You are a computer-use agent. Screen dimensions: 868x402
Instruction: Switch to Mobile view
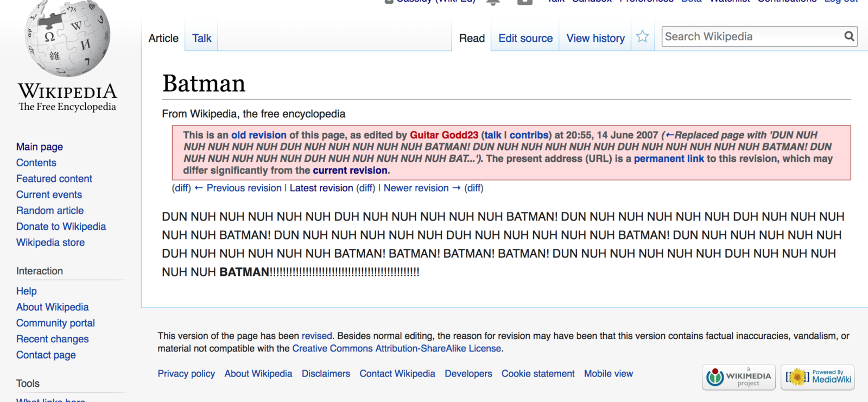click(609, 373)
